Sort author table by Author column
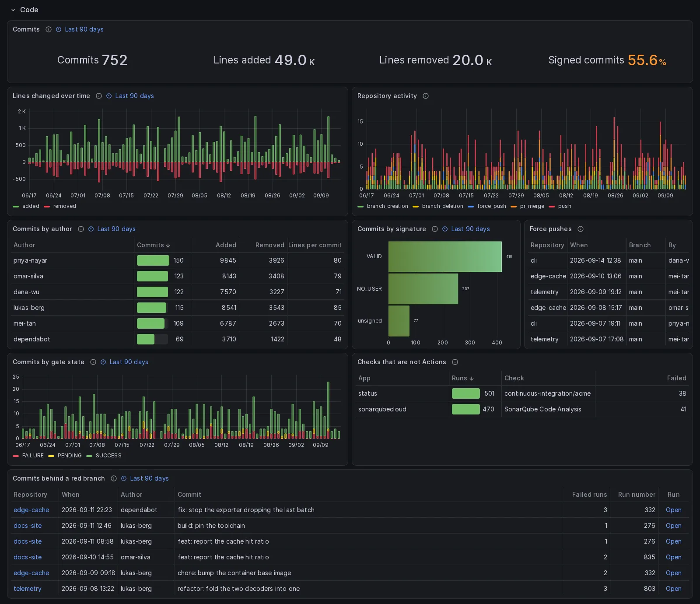 [24, 245]
